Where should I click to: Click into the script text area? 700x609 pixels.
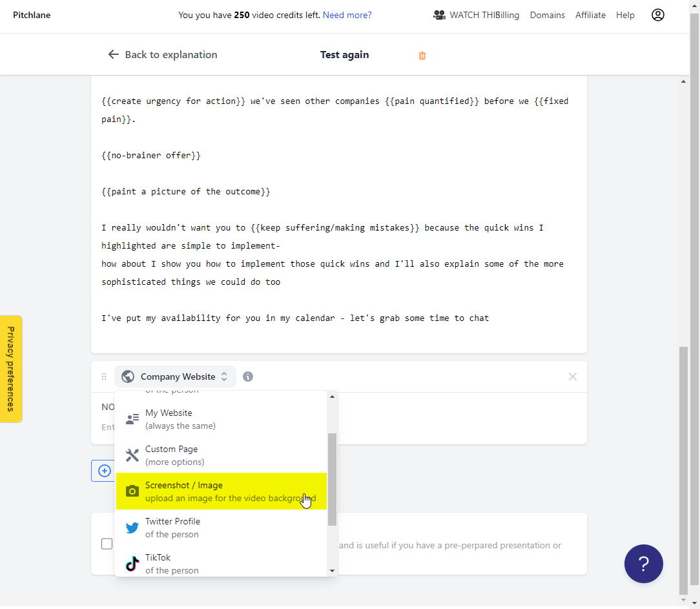(339, 214)
